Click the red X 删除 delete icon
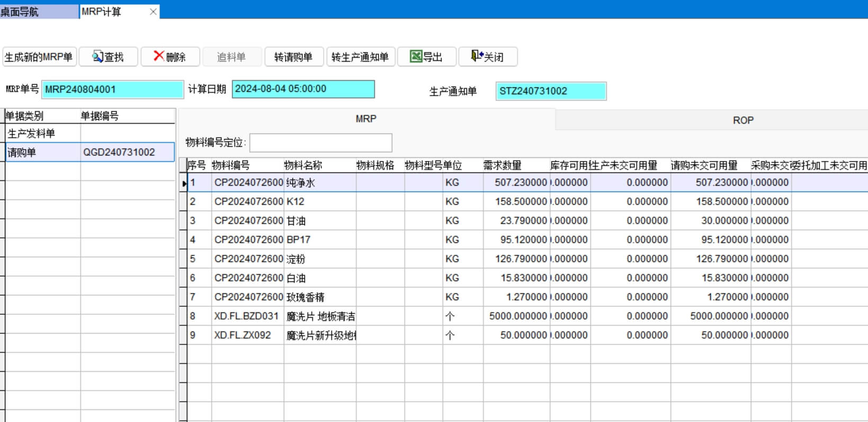The image size is (868, 422). [158, 56]
